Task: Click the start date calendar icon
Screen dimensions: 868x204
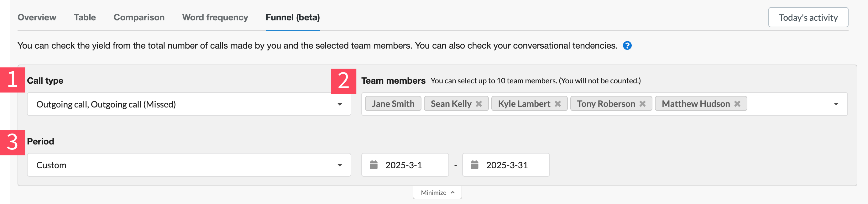Action: tap(374, 165)
